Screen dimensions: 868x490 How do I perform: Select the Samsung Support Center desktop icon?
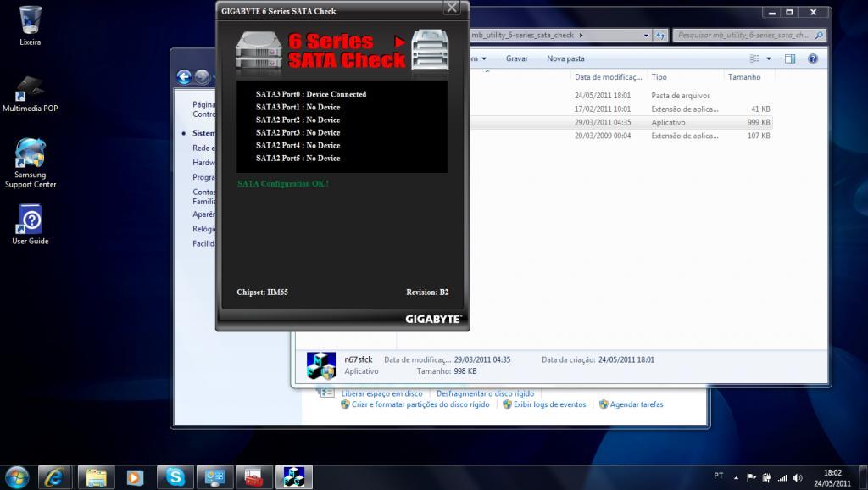31,164
